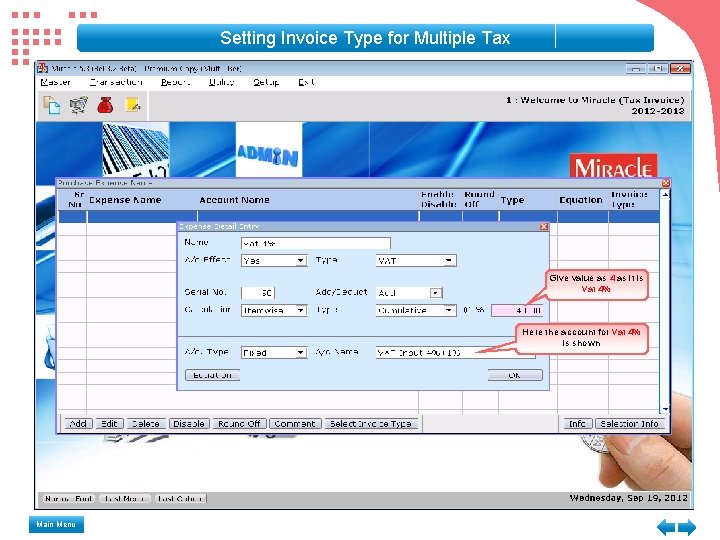Image resolution: width=720 pixels, height=540 pixels.
Task: Click the Comment button
Action: (295, 424)
